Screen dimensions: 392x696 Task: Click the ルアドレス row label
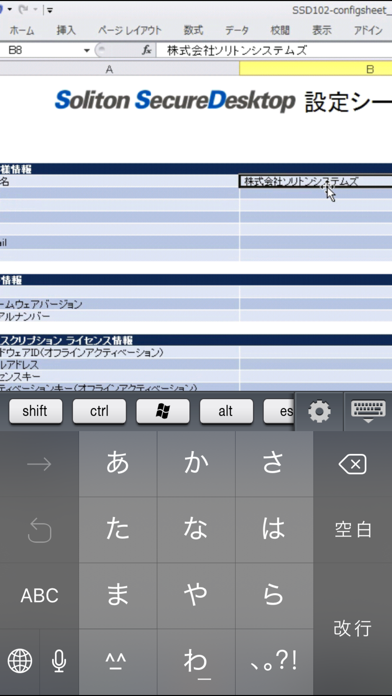point(20,365)
